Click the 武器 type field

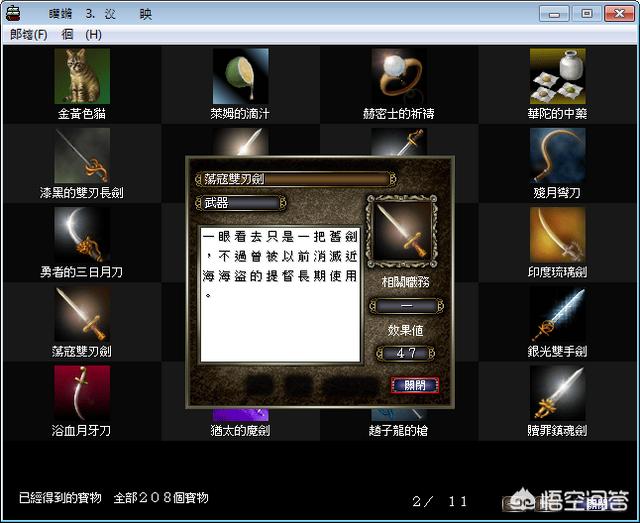241,203
